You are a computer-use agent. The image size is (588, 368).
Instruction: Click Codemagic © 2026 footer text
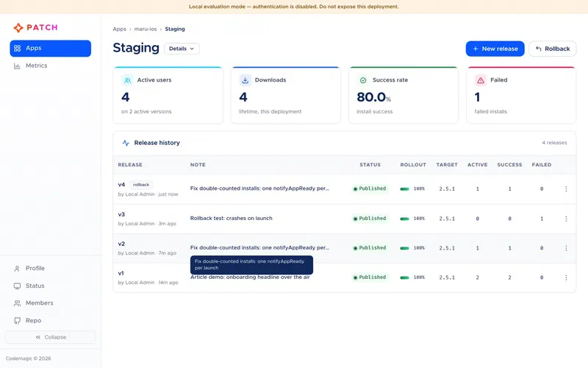(28, 358)
